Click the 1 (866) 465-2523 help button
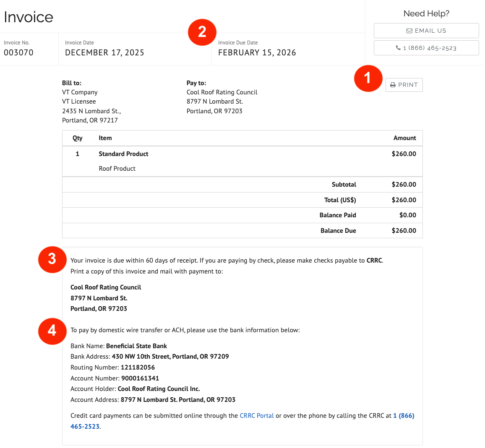 coord(426,47)
